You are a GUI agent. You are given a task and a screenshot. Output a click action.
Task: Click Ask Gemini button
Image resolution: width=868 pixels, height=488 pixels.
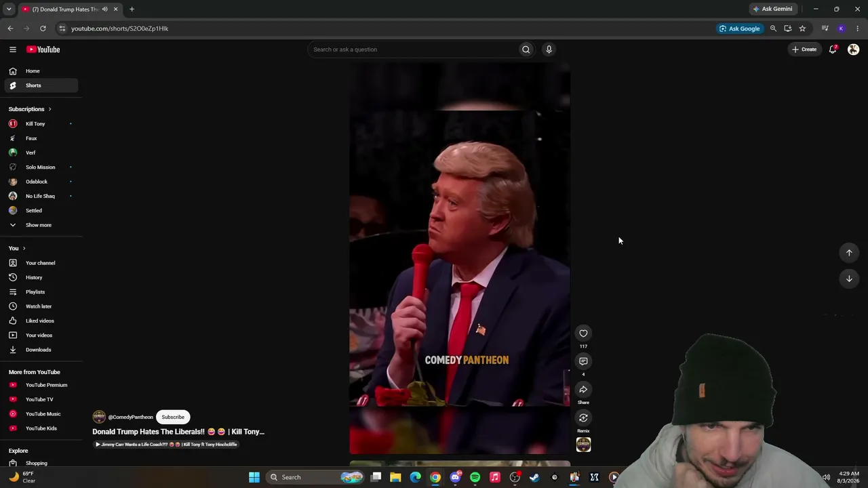tap(772, 9)
